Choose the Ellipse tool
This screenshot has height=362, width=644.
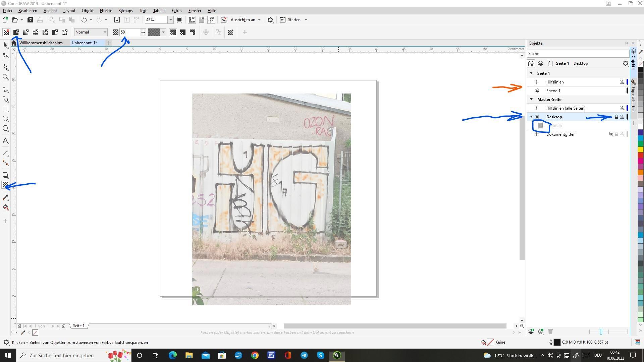pyautogui.click(x=5, y=119)
